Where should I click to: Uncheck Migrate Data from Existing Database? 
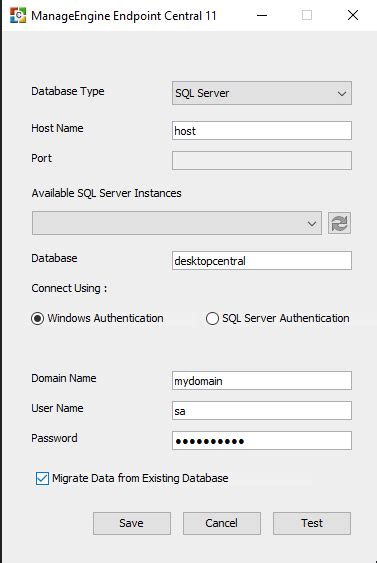42,478
